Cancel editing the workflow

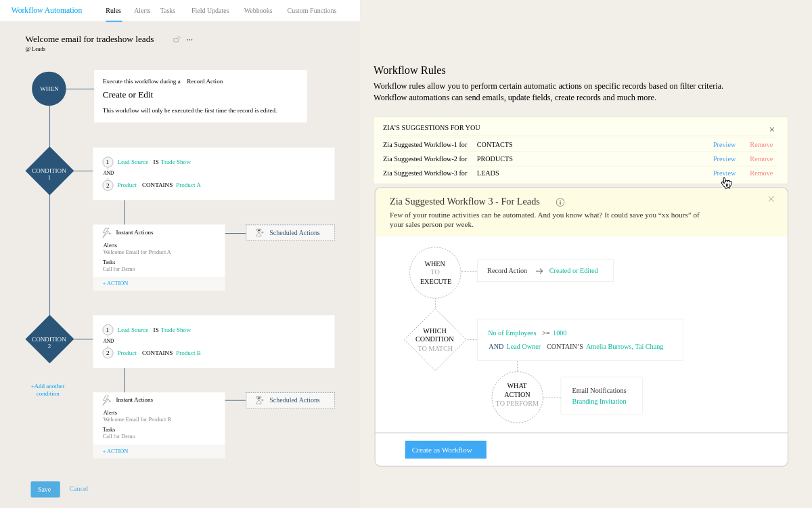point(78,489)
